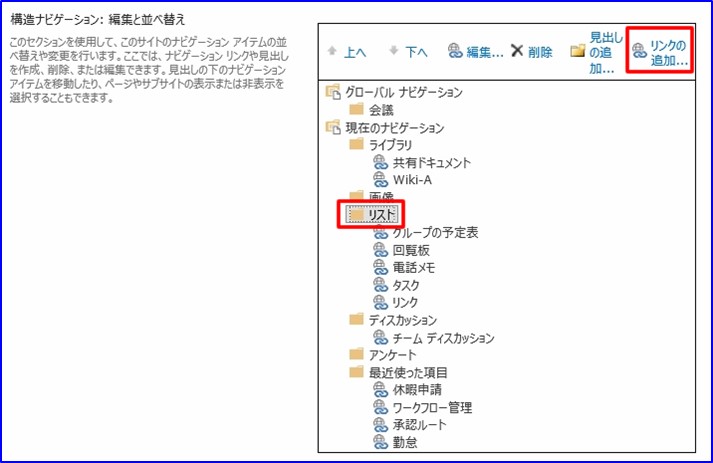The image size is (713, 463).
Task: Click the タスク link icon
Action: tap(381, 285)
